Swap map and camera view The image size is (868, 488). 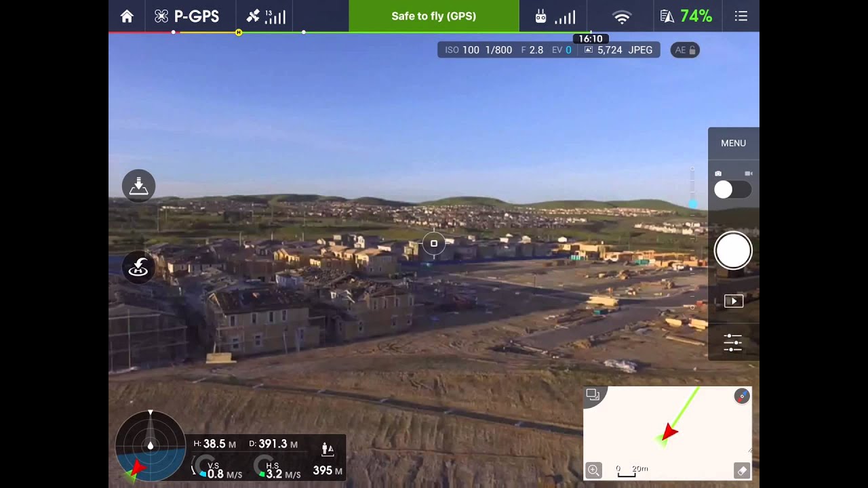(x=593, y=395)
